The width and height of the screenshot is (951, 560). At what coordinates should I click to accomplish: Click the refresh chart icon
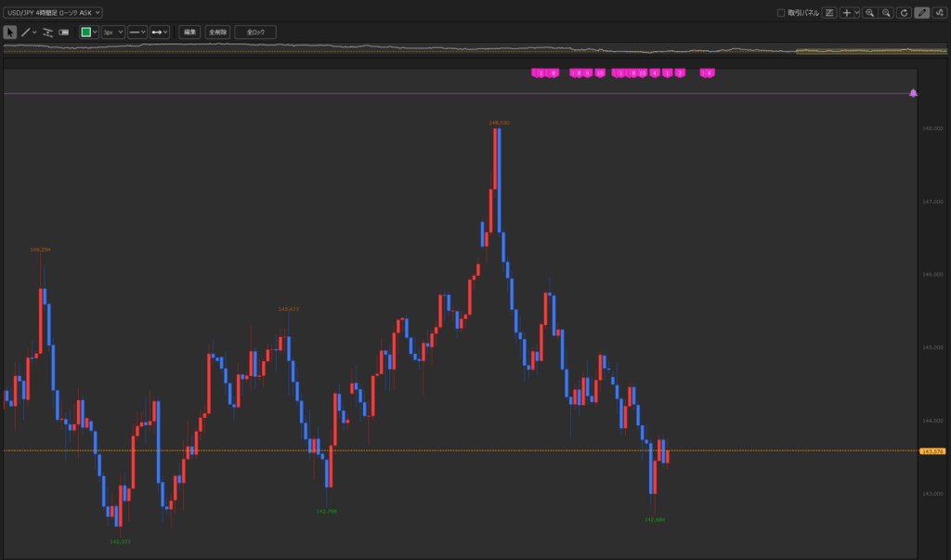[904, 13]
